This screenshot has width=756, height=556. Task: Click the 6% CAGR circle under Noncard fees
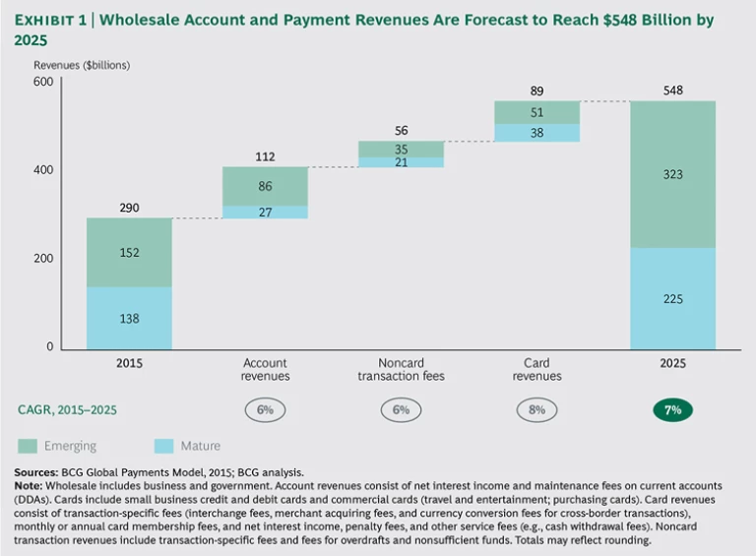401,409
